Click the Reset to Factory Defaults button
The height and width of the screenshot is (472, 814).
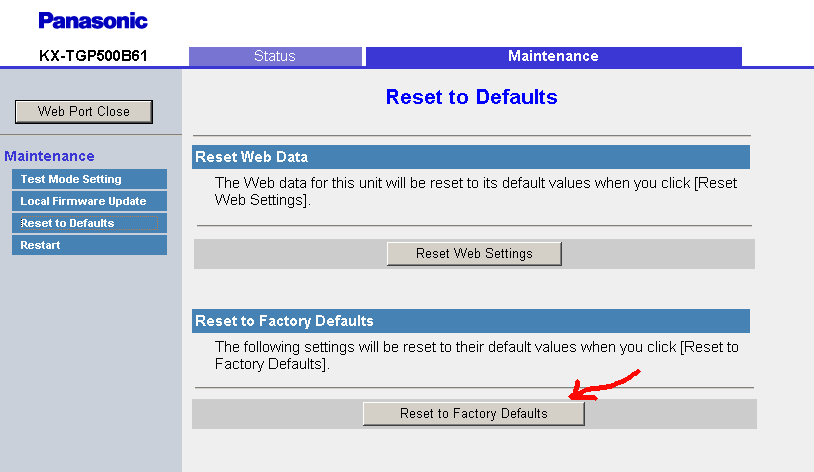[x=473, y=413]
